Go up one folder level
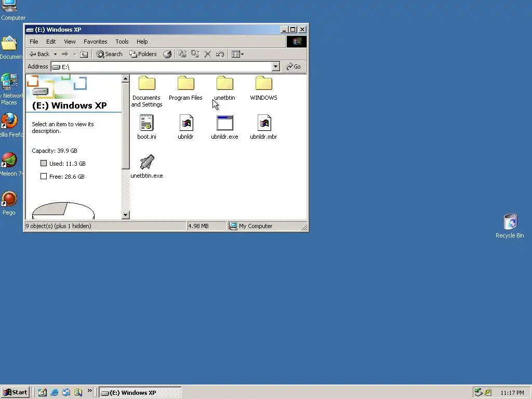The image size is (532, 399). click(x=84, y=54)
